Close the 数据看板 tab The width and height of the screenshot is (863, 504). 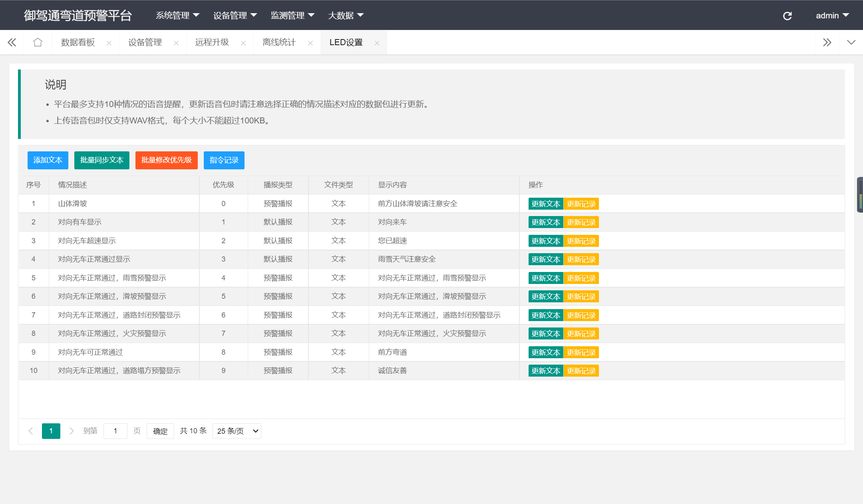[109, 43]
